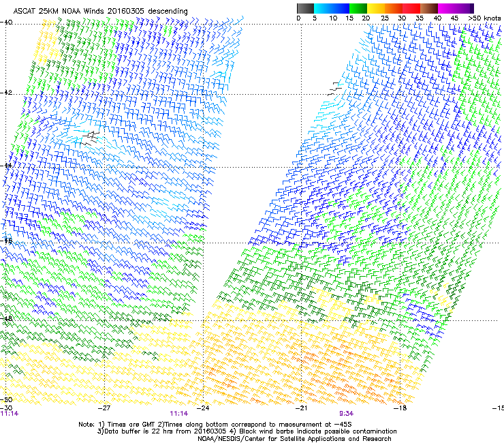Click the title 'ASCAT 25KM NOAA Winds 20160305 descending'

coord(100,11)
